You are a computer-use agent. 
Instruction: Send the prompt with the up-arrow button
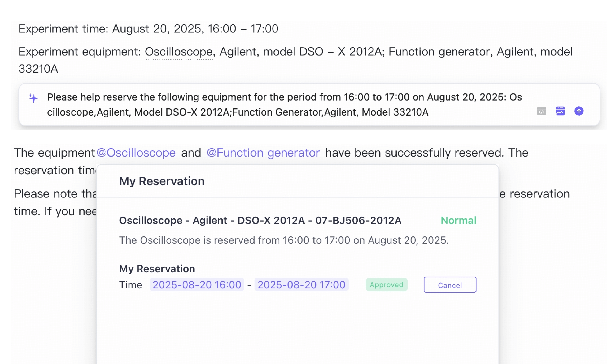[x=579, y=111]
